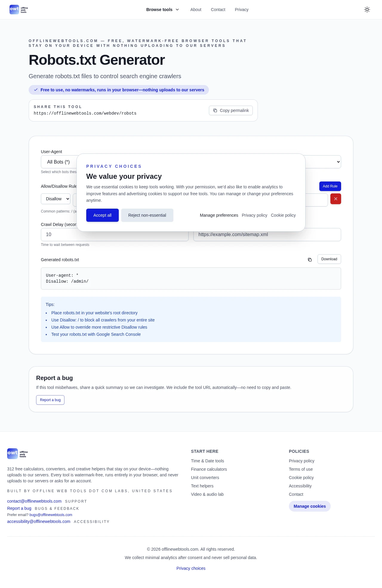Image resolution: width=382 pixels, height=588 pixels.
Task: Open Manage preferences in privacy dialog
Action: (x=219, y=215)
